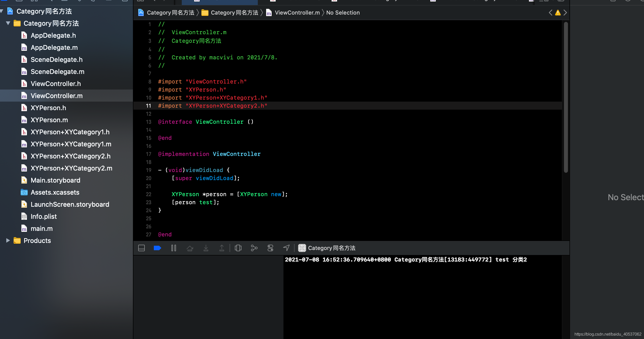
Task: Open Environment Overrides icon
Action: coord(270,248)
